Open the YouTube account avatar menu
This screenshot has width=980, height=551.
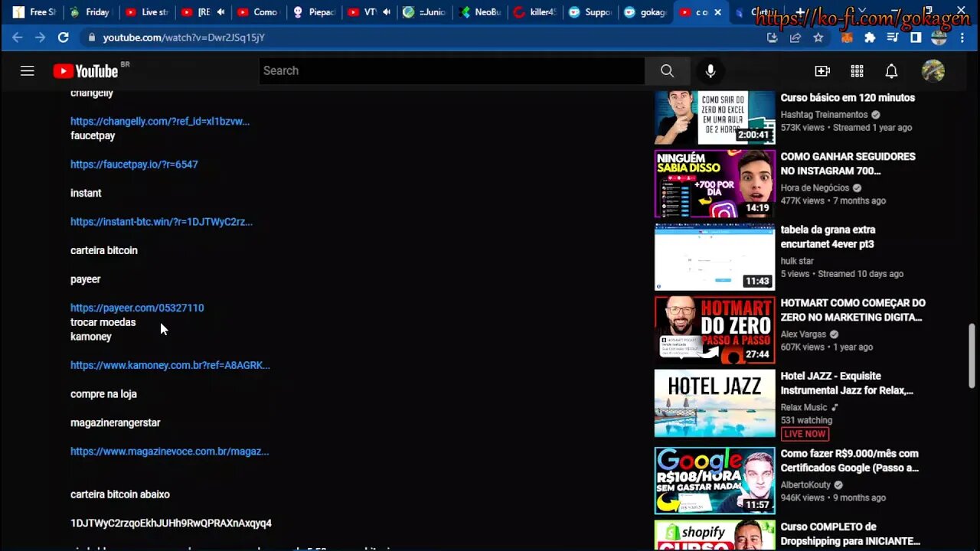933,71
